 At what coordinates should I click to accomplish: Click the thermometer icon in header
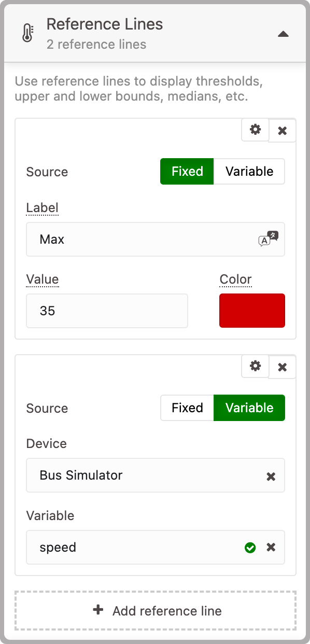(x=27, y=33)
